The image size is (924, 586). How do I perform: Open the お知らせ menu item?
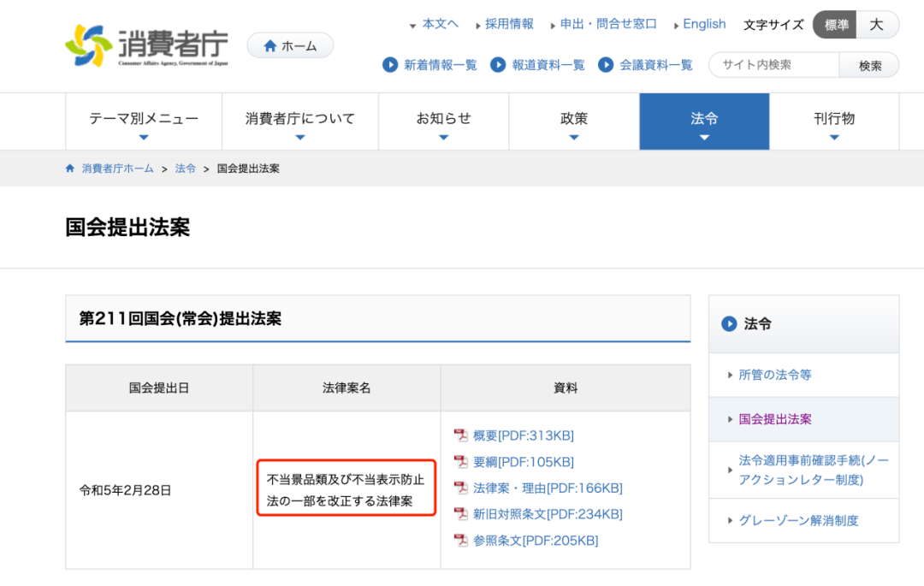pos(443,121)
